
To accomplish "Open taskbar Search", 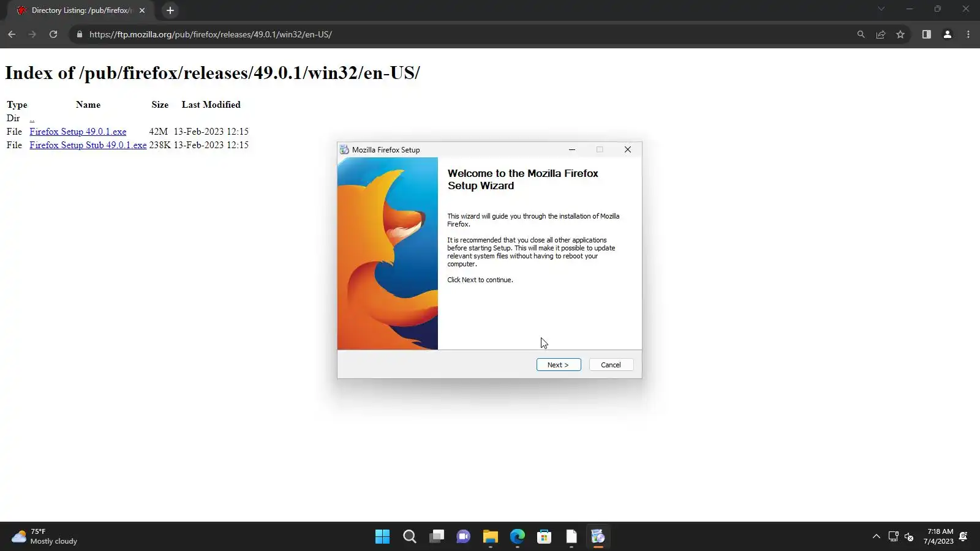I will pyautogui.click(x=410, y=537).
